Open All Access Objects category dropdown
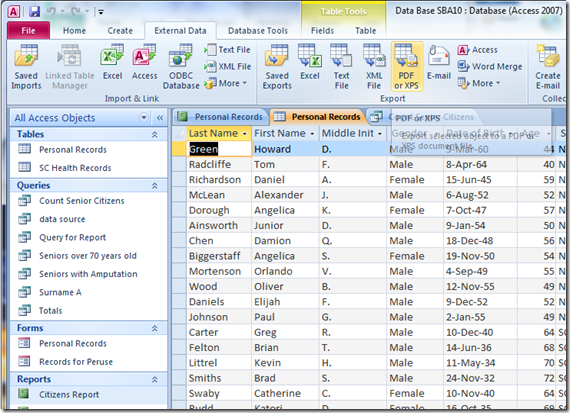570x413 pixels. pyautogui.click(x=144, y=117)
